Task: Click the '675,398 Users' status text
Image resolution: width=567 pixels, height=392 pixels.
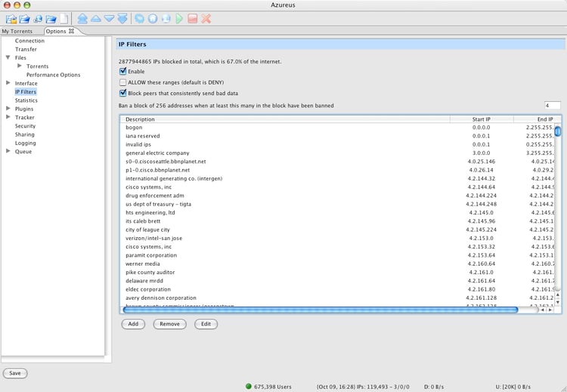Action: [x=273, y=387]
